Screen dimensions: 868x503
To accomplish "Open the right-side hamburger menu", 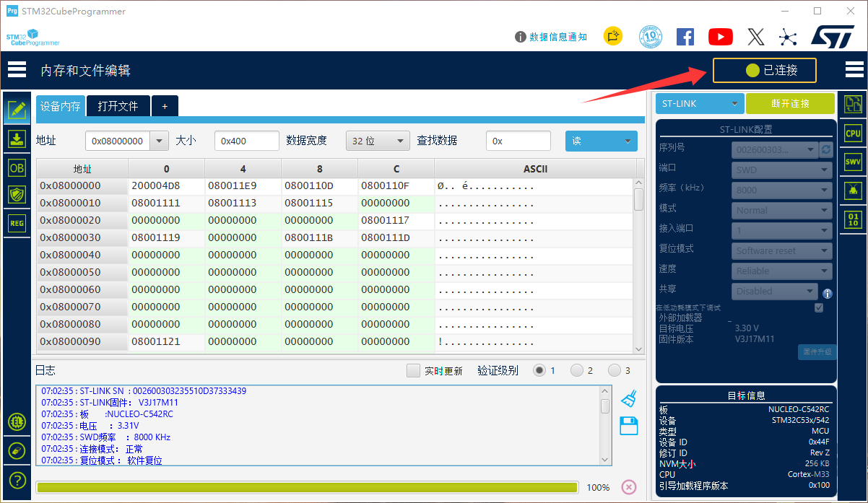I will [854, 69].
